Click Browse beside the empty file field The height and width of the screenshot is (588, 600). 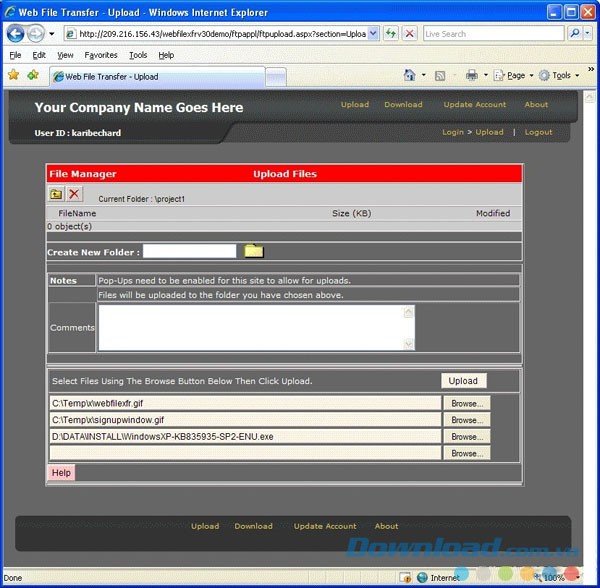tap(466, 453)
